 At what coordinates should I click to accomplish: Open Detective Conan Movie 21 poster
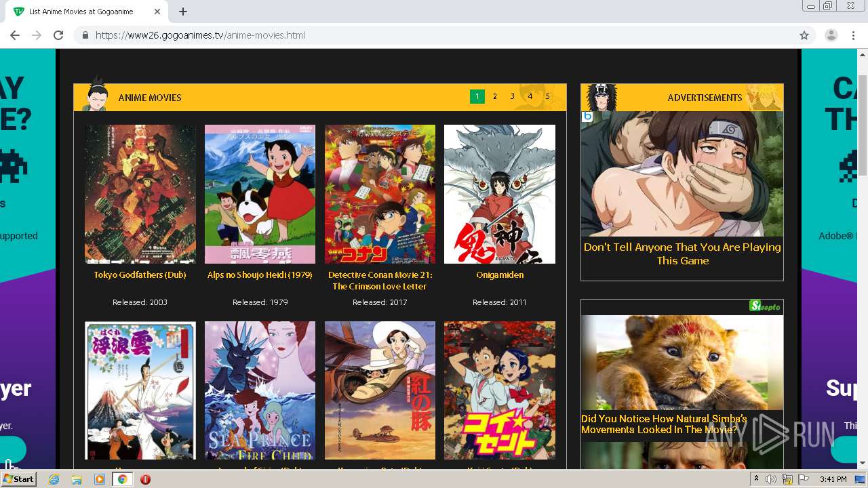tap(380, 194)
